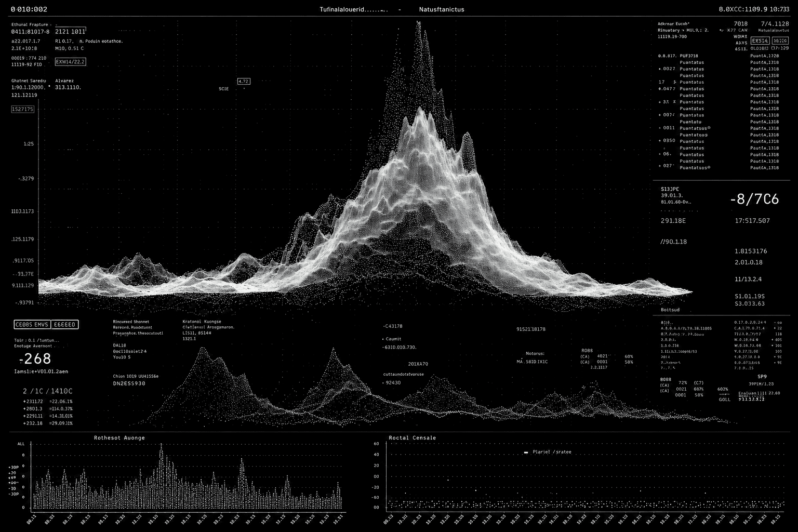Click the 291.18E value
This screenshot has height=532, width=798.
tap(673, 221)
